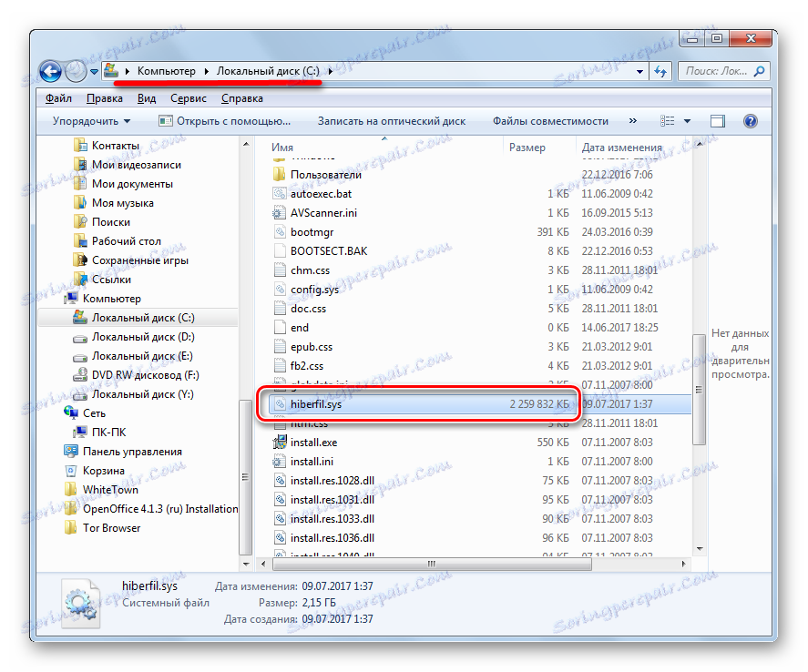Click Записать на оптический диск
Viewport: 808px width, 672px height.
(x=391, y=121)
